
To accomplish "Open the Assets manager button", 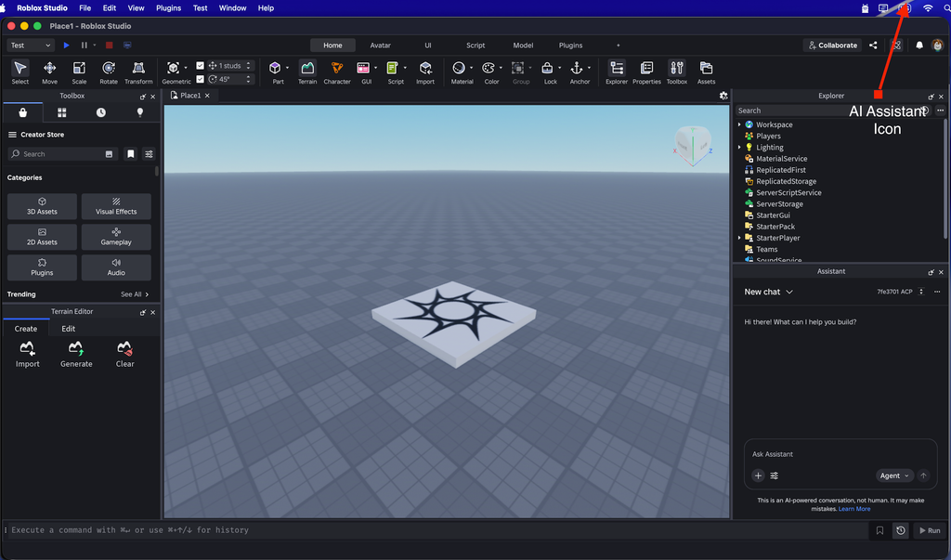I will [x=706, y=72].
